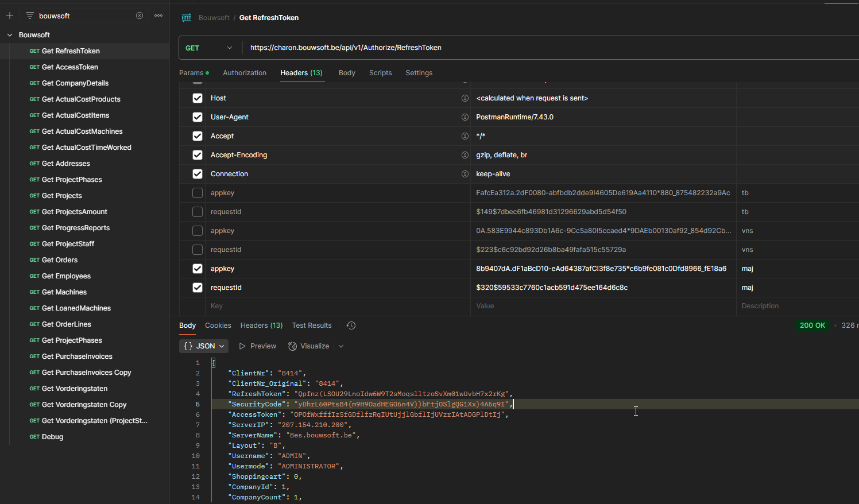The image size is (859, 504).
Task: Open the sidebar three-dots options menu
Action: point(158,15)
